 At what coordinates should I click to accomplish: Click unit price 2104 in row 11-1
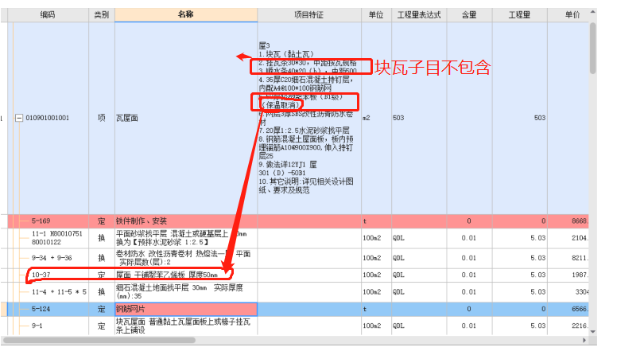(x=568, y=238)
